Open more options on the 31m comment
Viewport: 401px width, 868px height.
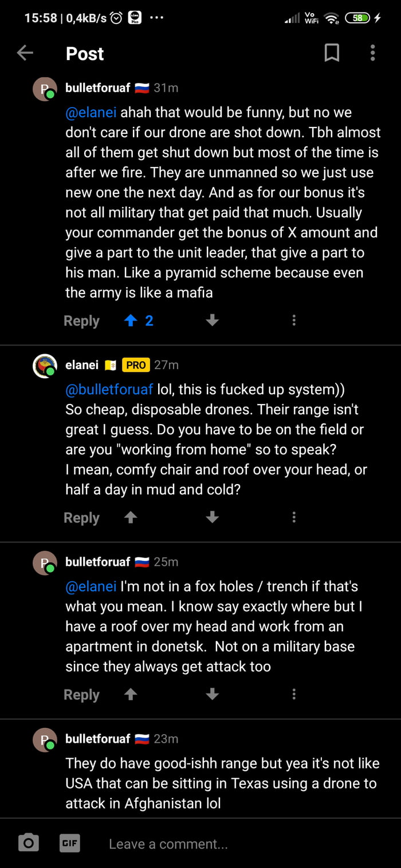coord(294,321)
